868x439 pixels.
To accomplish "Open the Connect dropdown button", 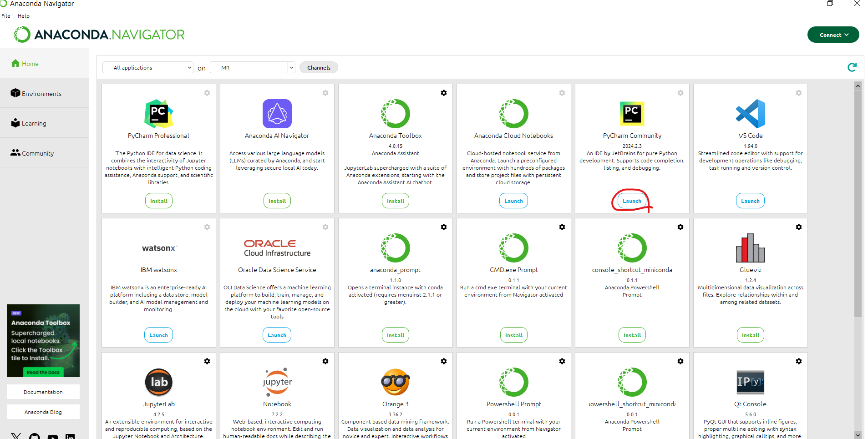I will 833,35.
